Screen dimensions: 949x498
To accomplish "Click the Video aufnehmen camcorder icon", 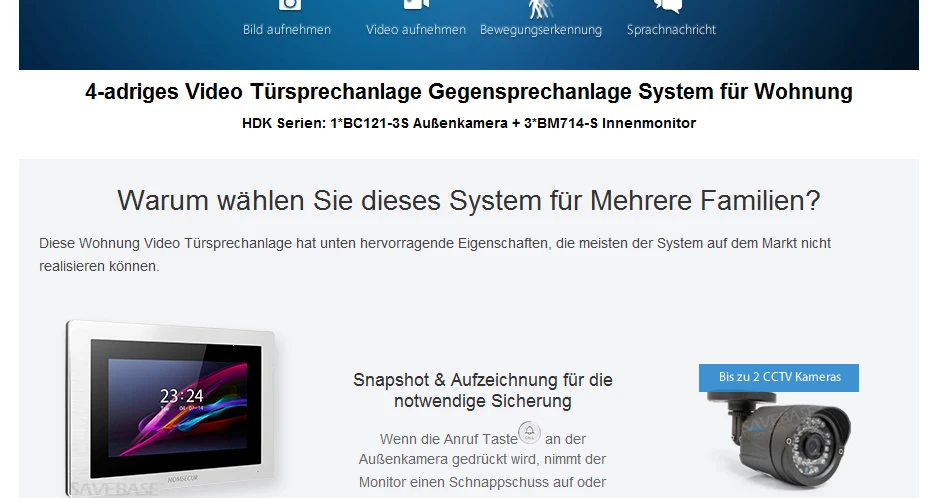I will (x=416, y=5).
